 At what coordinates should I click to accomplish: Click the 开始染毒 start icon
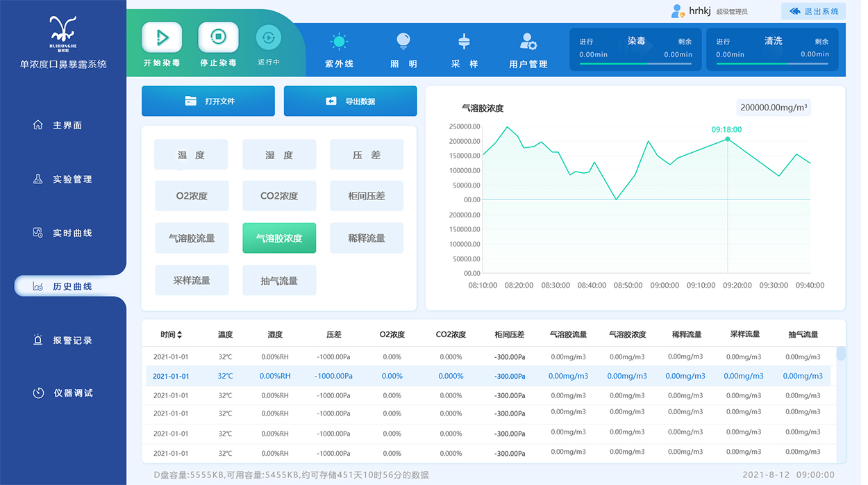160,38
